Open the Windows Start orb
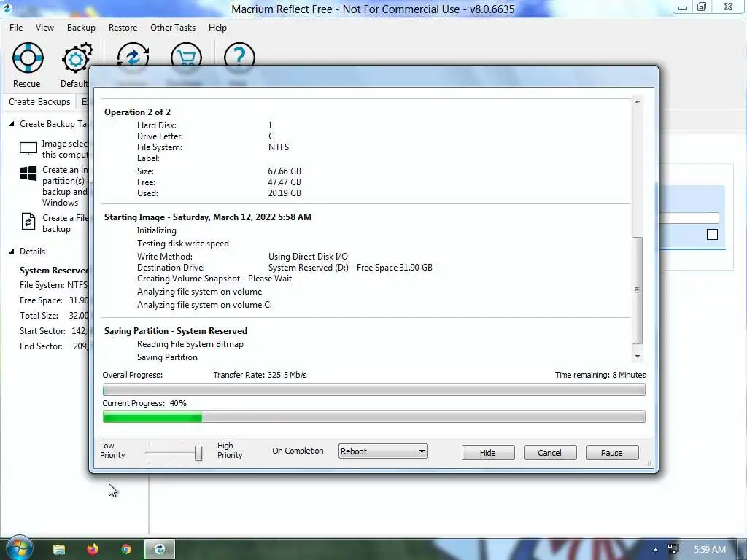 (x=19, y=548)
